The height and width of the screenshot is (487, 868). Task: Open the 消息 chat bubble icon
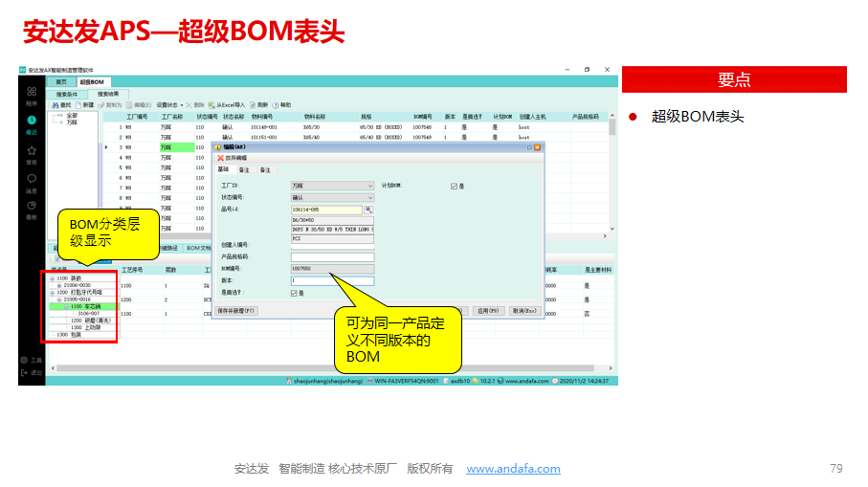pos(32,179)
